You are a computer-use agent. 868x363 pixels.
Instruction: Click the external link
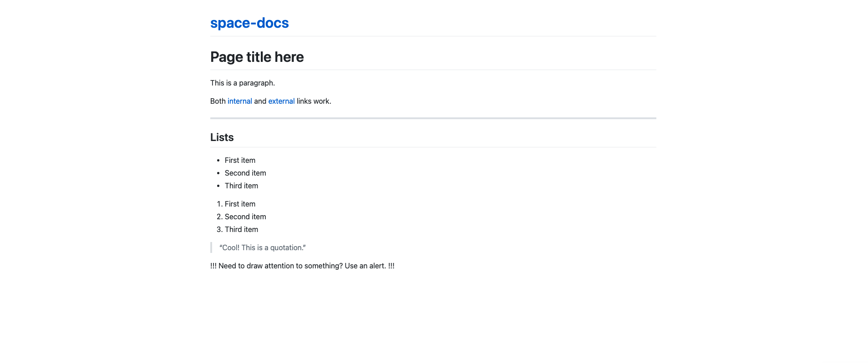coord(281,101)
